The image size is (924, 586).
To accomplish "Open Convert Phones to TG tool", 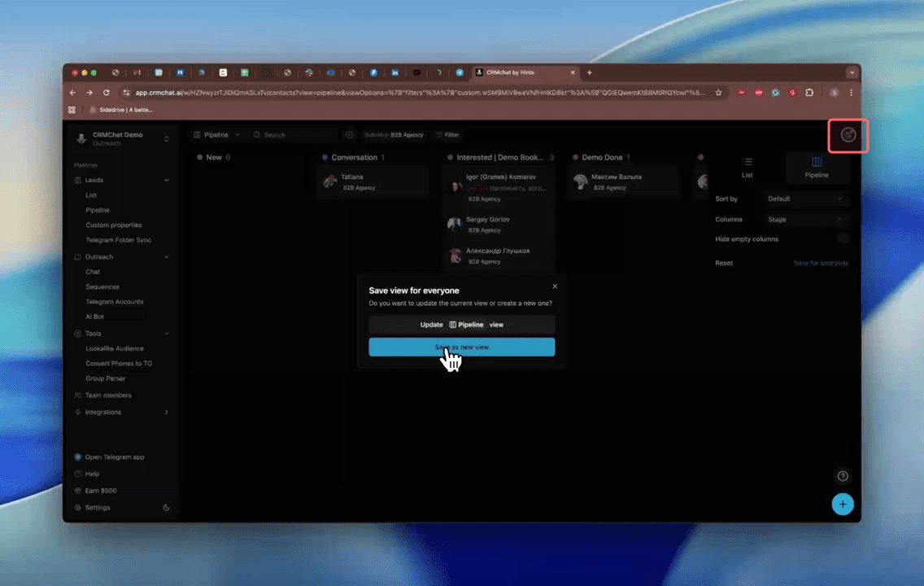I will 119,364.
